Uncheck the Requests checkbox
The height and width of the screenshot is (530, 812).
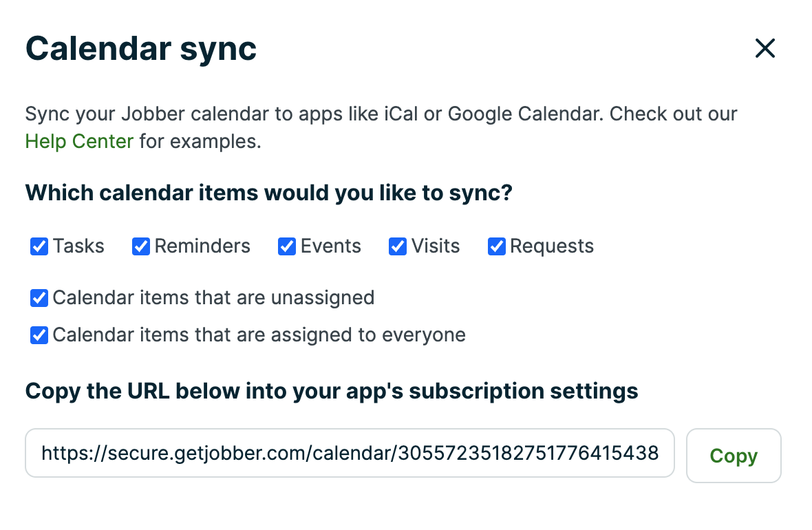click(497, 246)
